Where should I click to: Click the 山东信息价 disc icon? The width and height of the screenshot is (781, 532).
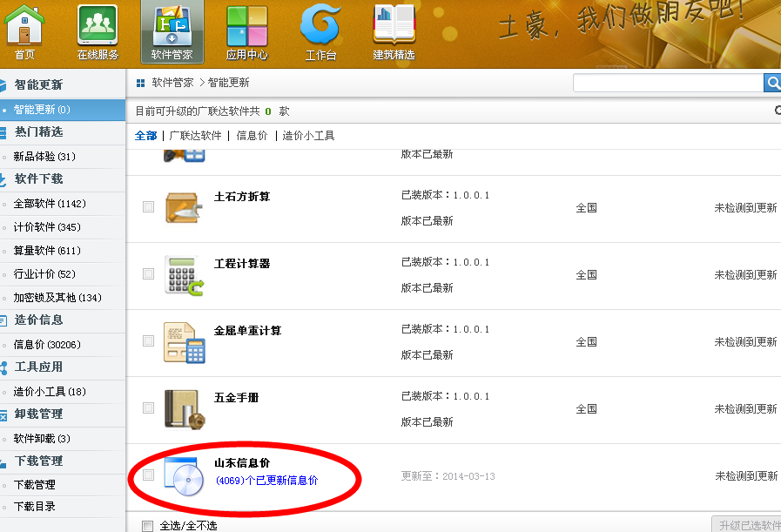[x=185, y=476]
